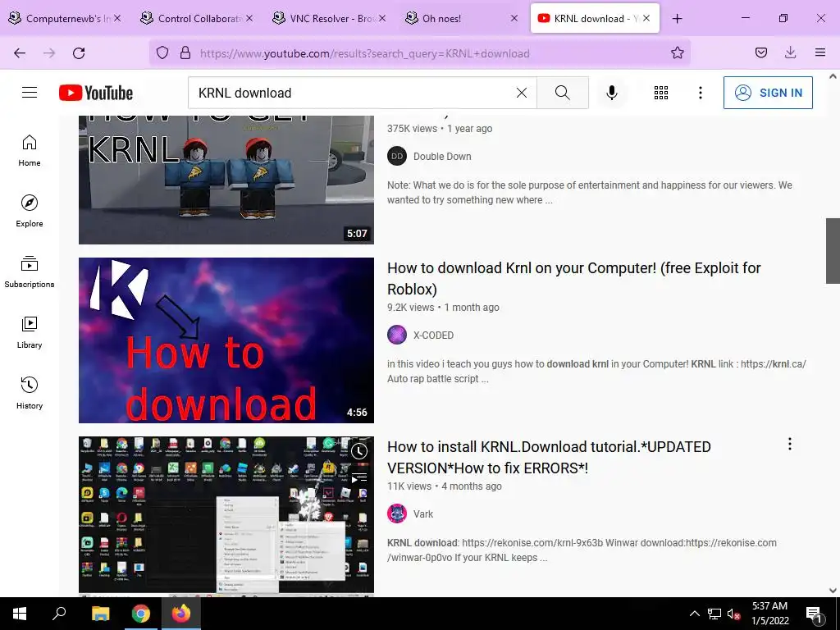Click the YouTube logo
The height and width of the screenshot is (630, 840).
[x=95, y=93]
